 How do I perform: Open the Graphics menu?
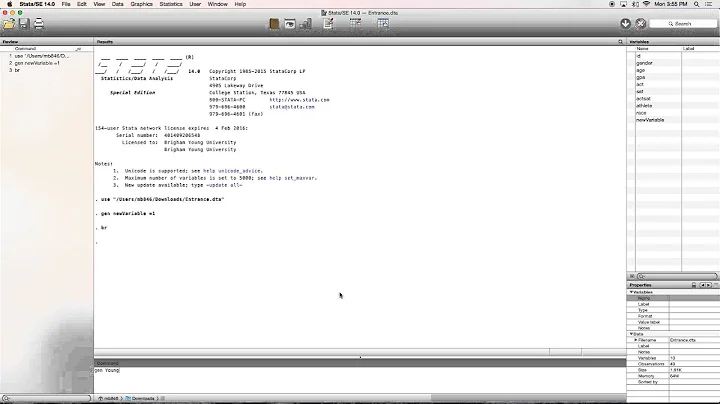coord(141,4)
